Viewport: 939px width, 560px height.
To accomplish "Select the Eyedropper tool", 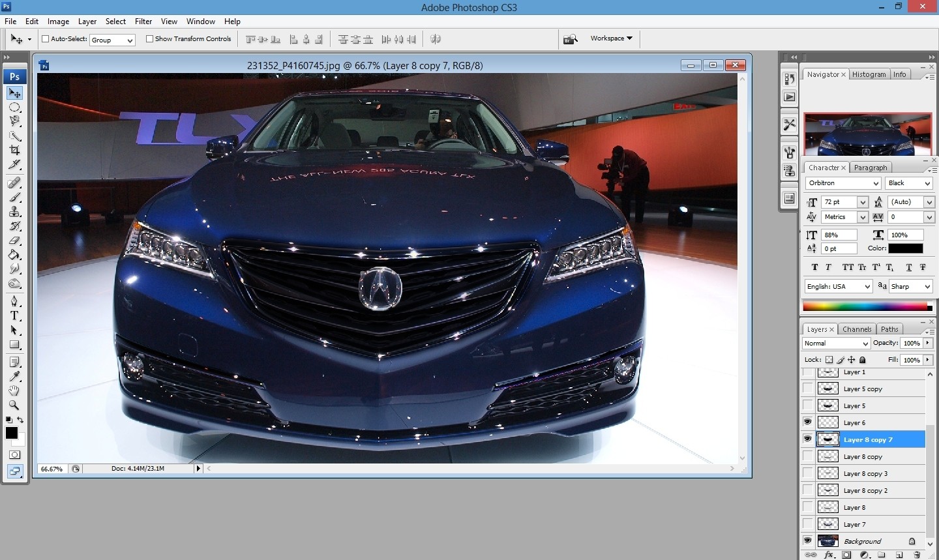I will (14, 377).
